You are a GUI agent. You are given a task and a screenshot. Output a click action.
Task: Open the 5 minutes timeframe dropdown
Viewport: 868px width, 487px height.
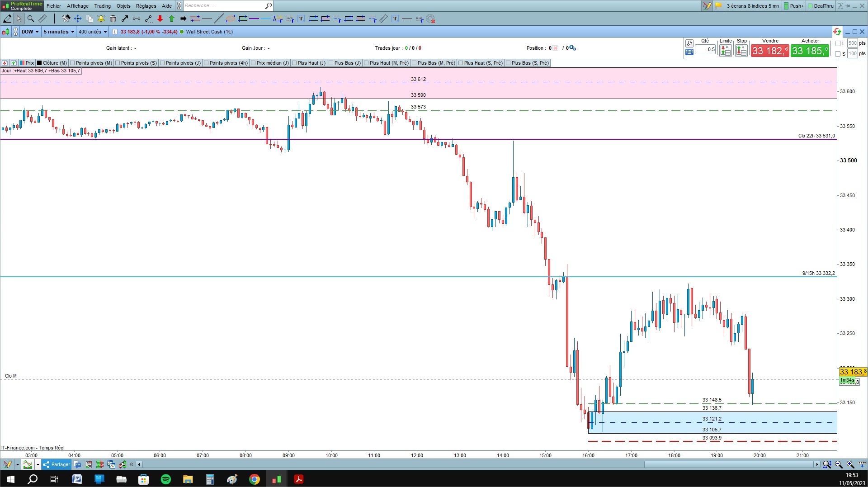59,32
